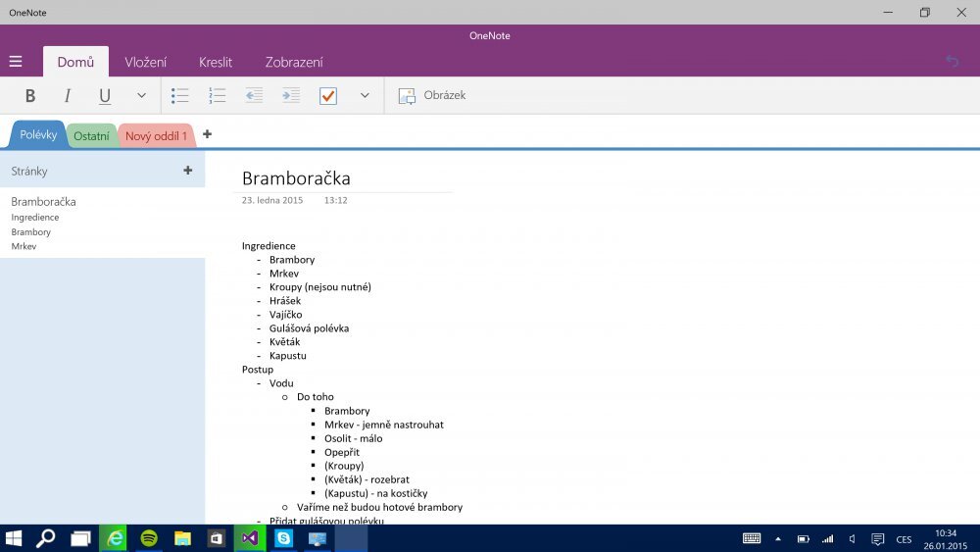Open the Windows Start menu

click(13, 538)
